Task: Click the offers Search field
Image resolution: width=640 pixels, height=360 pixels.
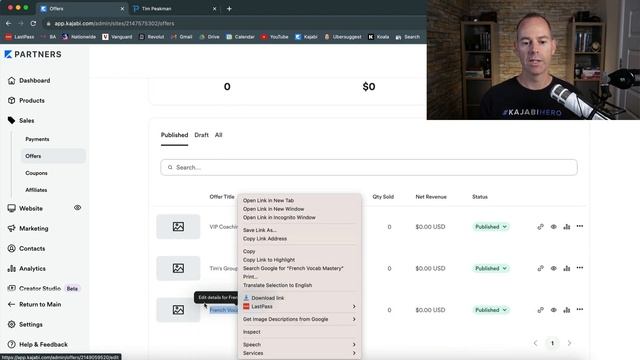Action: (369, 167)
